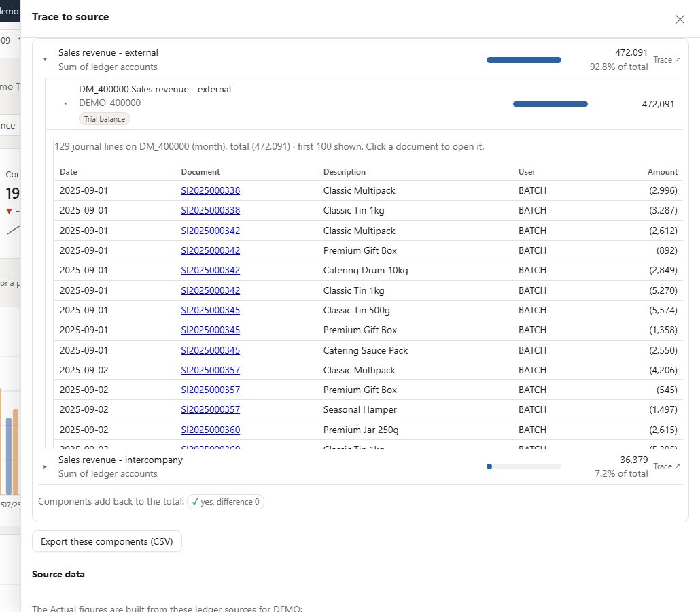Image resolution: width=700 pixels, height=612 pixels.
Task: Open SI2025000342 for the Premium Gift Box line
Action: tap(210, 251)
